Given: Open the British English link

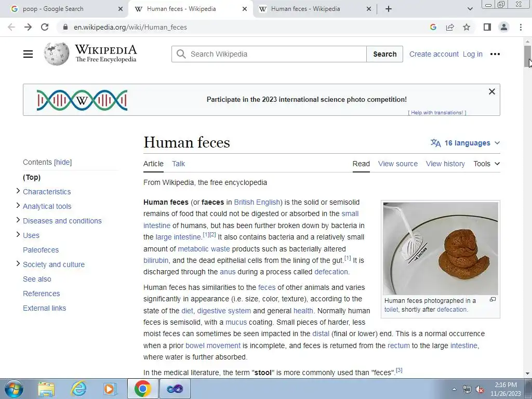Looking at the screenshot, I should click(x=257, y=202).
